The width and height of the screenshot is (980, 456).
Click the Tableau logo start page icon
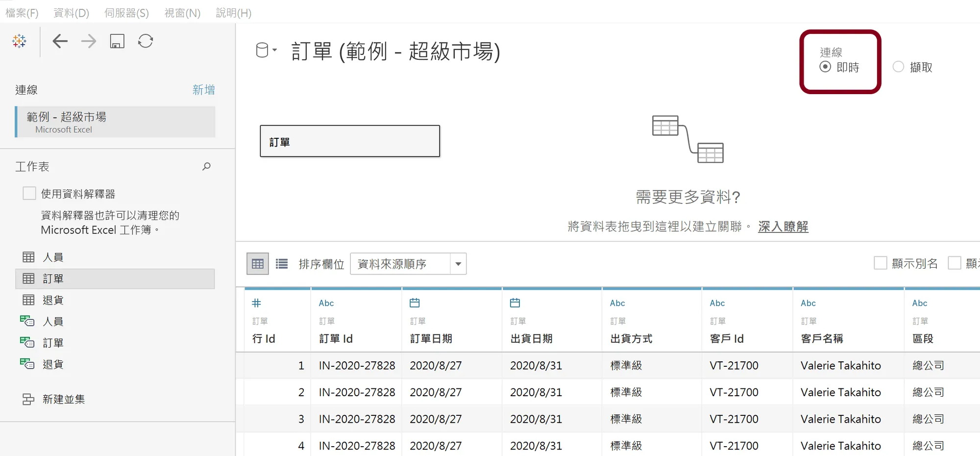(x=20, y=41)
